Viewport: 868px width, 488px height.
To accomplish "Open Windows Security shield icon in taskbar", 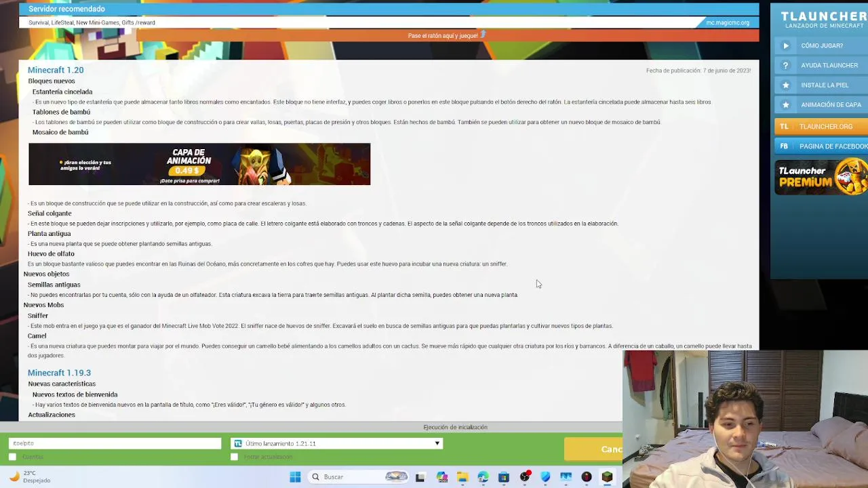I will tap(545, 477).
